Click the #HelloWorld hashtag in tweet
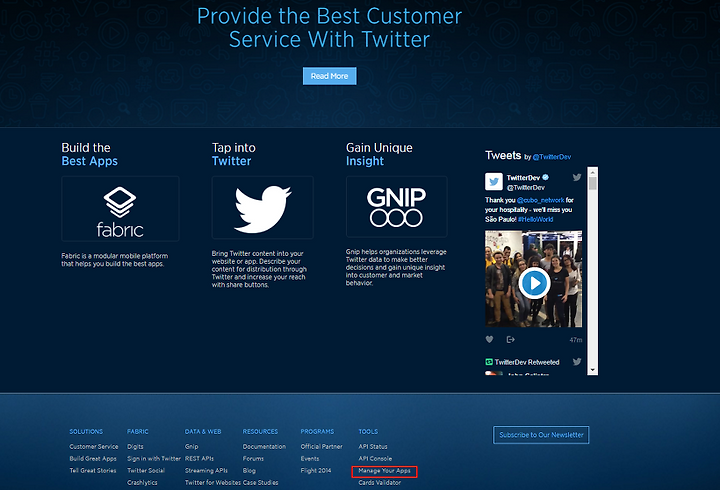 click(x=535, y=220)
